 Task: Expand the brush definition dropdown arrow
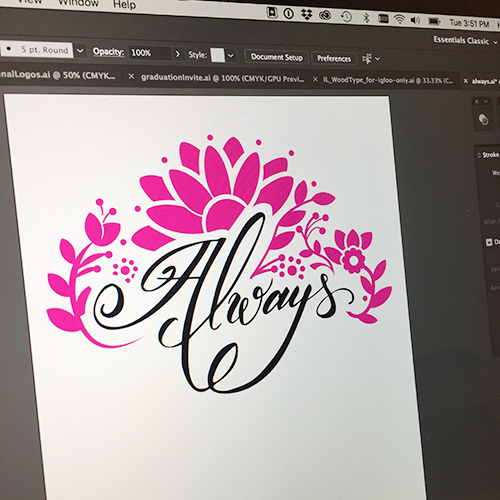[x=80, y=51]
